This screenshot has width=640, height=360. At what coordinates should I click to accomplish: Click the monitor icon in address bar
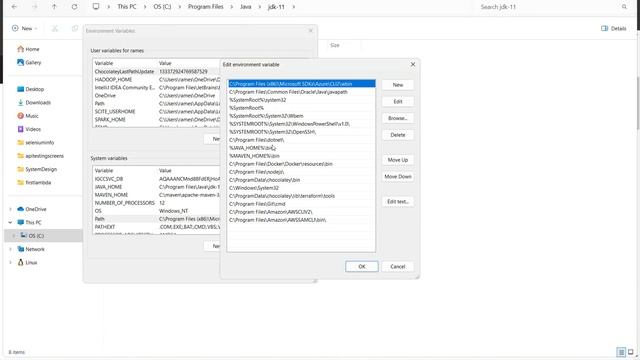[96, 7]
